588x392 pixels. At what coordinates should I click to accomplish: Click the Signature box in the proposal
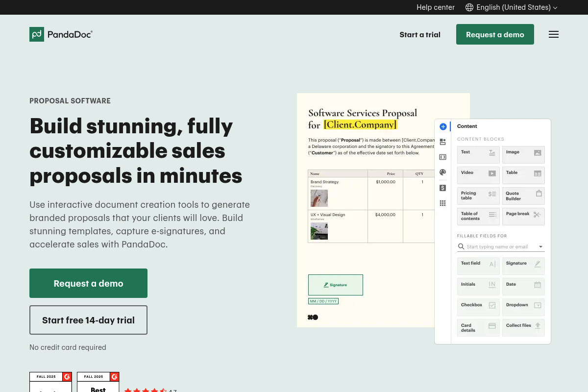[x=335, y=285]
